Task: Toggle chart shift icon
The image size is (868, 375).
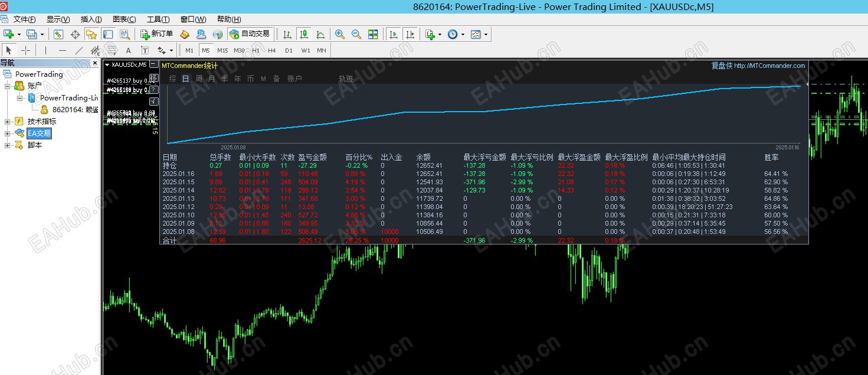Action: tap(410, 34)
